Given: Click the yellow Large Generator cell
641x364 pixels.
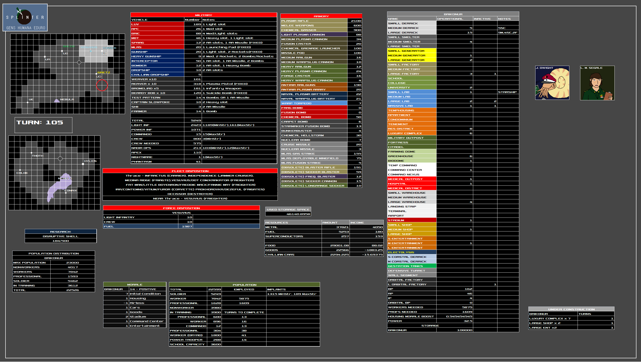Looking at the screenshot, I should tap(412, 60).
